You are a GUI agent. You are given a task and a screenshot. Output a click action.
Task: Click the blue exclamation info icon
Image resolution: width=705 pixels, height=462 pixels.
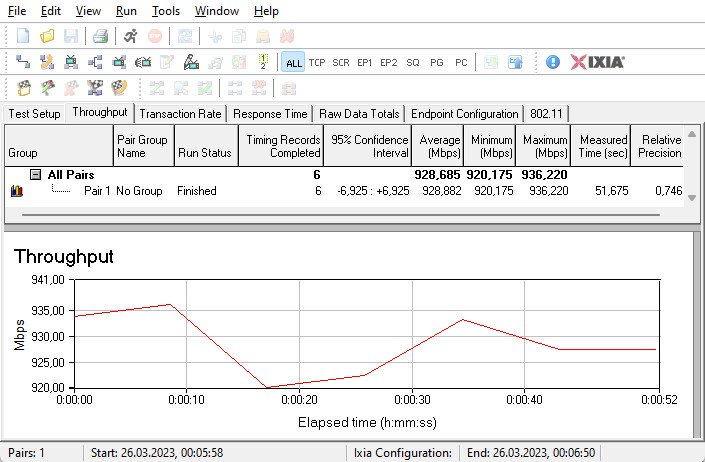(553, 62)
